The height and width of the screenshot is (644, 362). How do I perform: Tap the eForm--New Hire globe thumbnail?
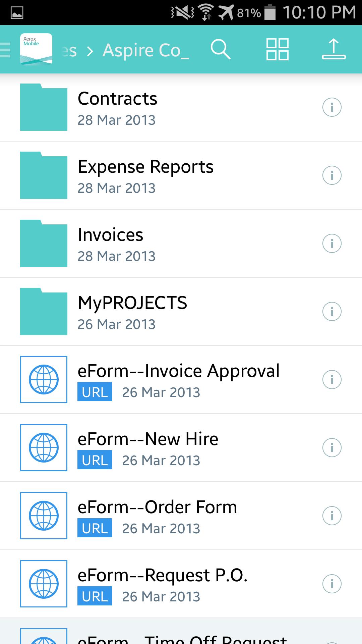point(44,448)
